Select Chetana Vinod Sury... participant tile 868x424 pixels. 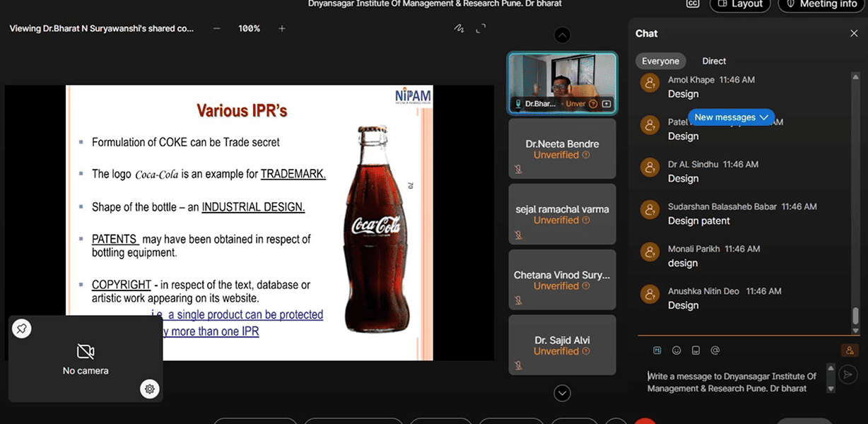click(562, 280)
